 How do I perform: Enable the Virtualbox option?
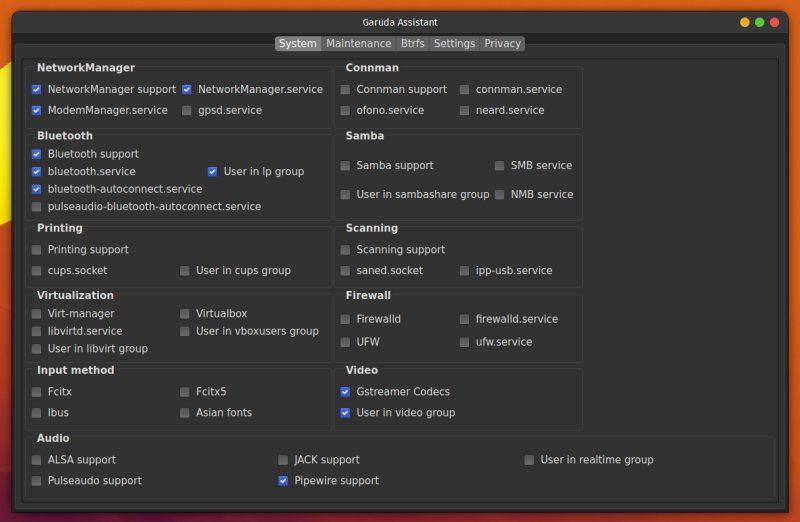185,313
